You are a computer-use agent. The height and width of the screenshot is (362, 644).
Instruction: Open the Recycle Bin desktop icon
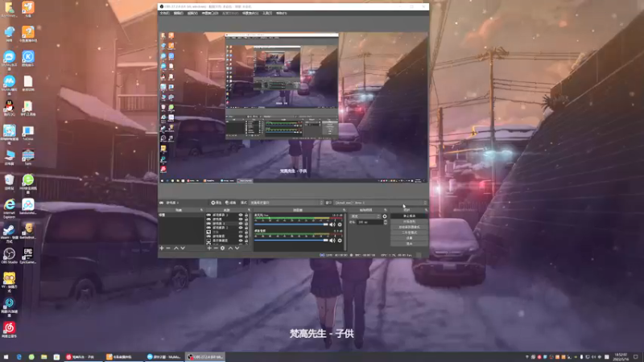pyautogui.click(x=9, y=182)
